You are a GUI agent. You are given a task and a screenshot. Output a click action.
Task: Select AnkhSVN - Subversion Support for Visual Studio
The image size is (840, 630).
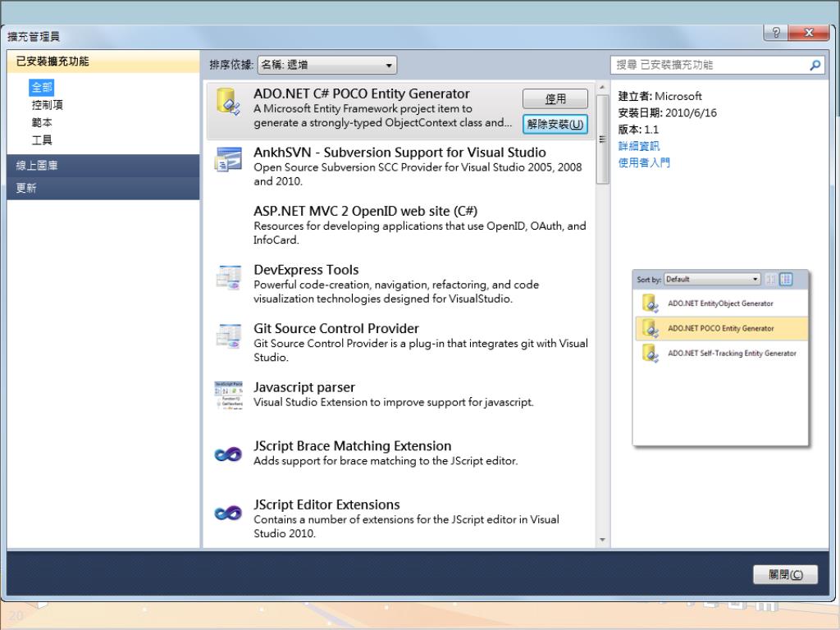[x=399, y=153]
